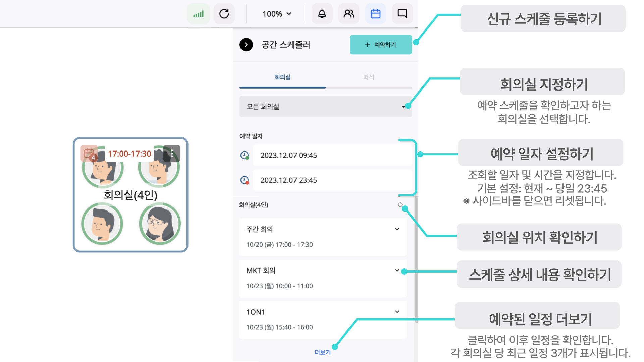
Task: Select the 회의실 tab
Action: coord(282,77)
